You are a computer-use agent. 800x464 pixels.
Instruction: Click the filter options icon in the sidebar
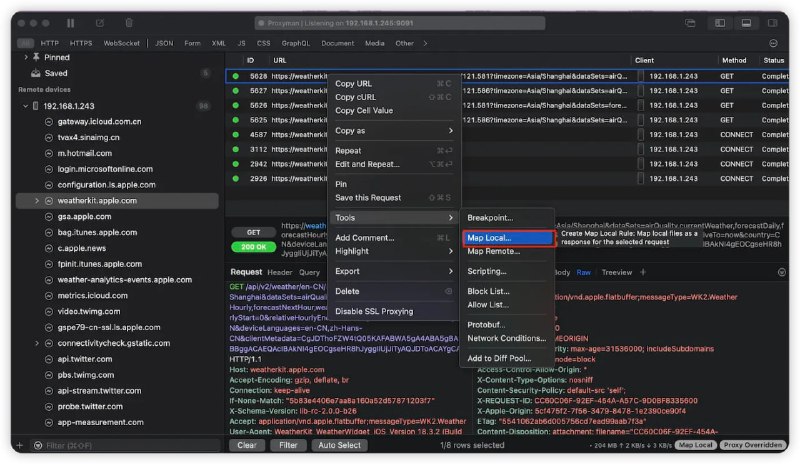pos(38,446)
